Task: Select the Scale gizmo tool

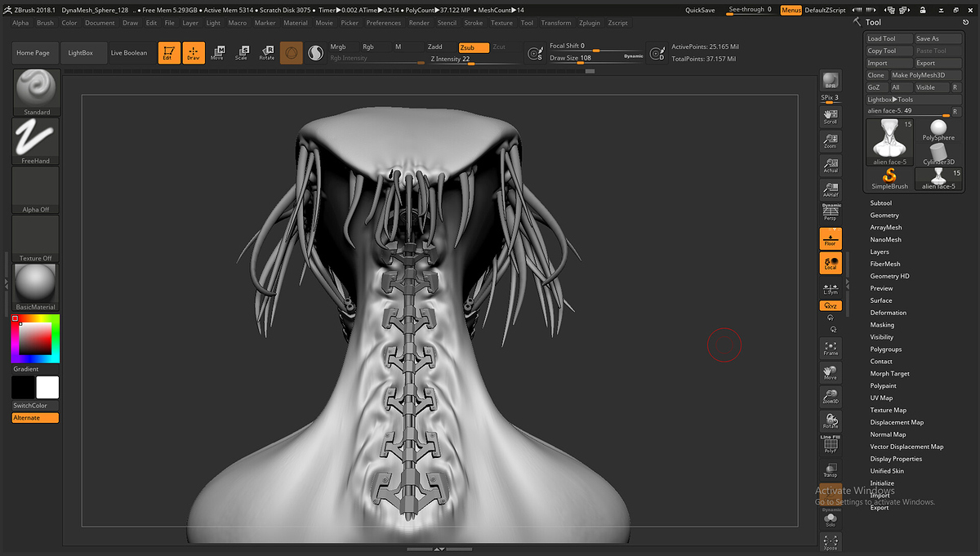Action: click(x=241, y=53)
